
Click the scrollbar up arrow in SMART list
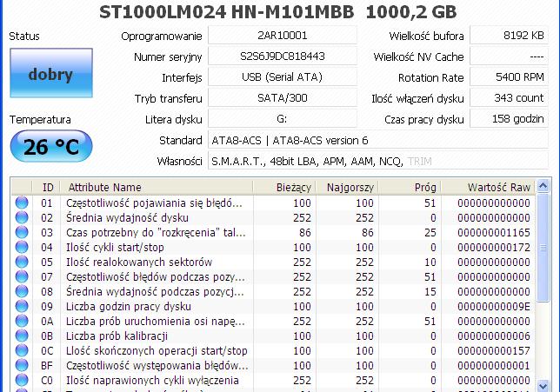coord(543,186)
